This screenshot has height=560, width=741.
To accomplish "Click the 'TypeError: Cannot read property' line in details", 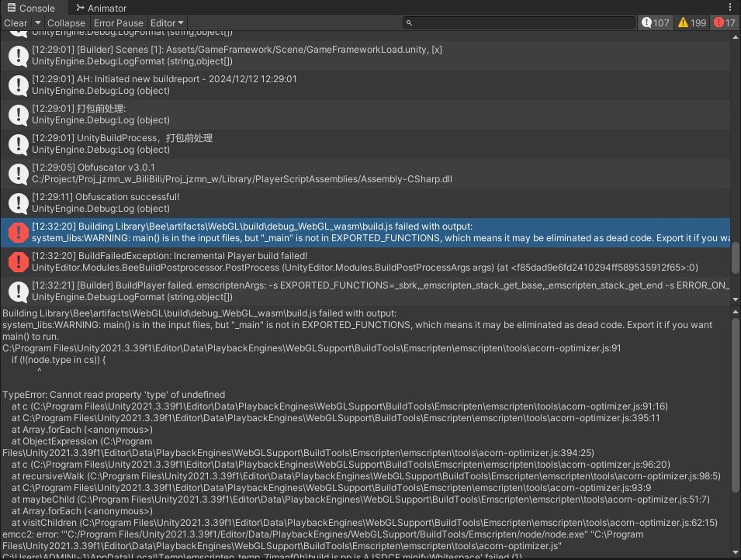I will 113,395.
